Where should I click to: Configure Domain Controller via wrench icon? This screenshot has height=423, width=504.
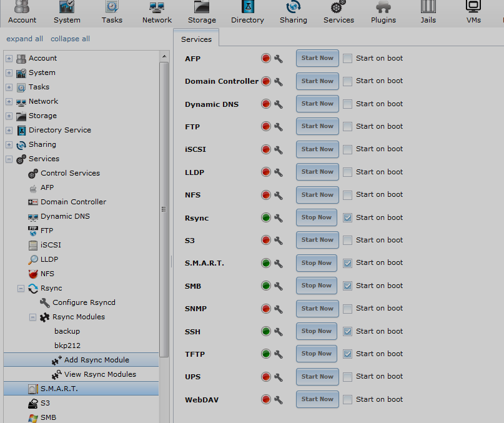coord(279,81)
